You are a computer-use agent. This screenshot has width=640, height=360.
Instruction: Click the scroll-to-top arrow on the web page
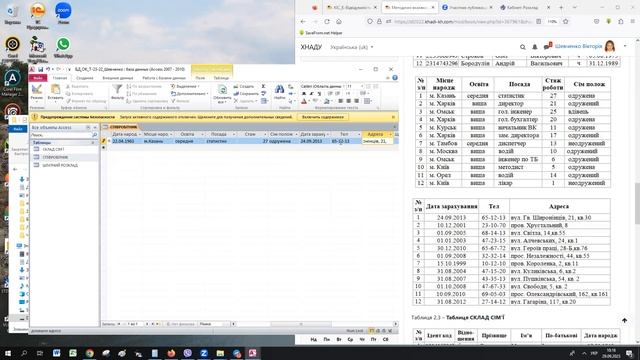624,320
